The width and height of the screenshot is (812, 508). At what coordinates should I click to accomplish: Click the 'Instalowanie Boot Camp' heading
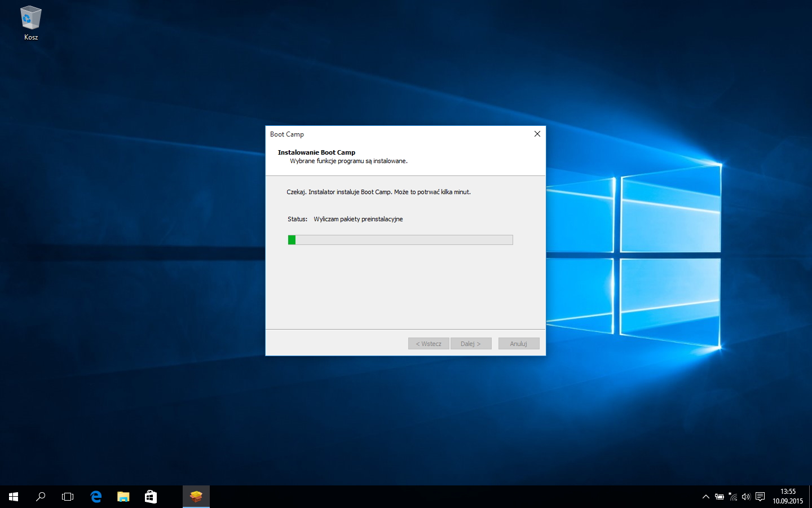pos(316,152)
